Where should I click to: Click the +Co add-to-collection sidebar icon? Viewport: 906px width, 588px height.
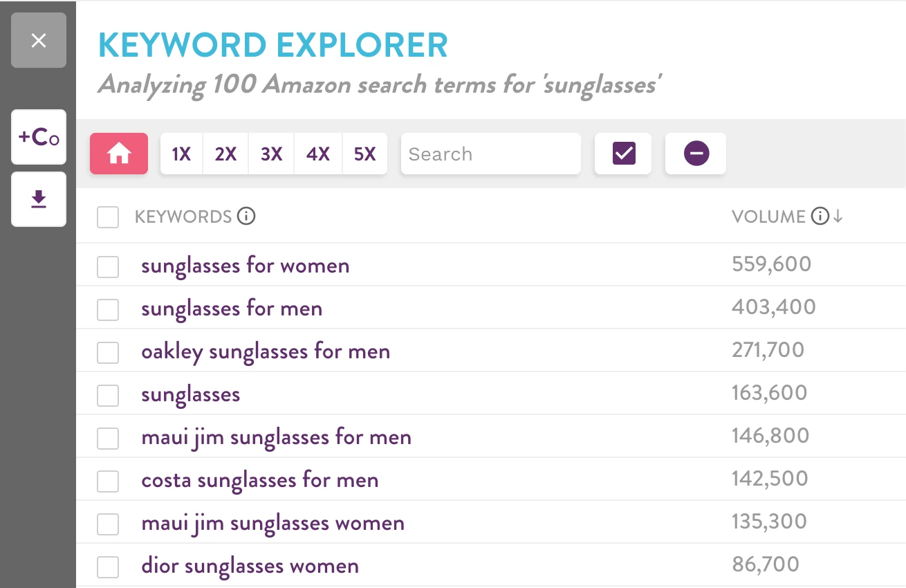[38, 136]
